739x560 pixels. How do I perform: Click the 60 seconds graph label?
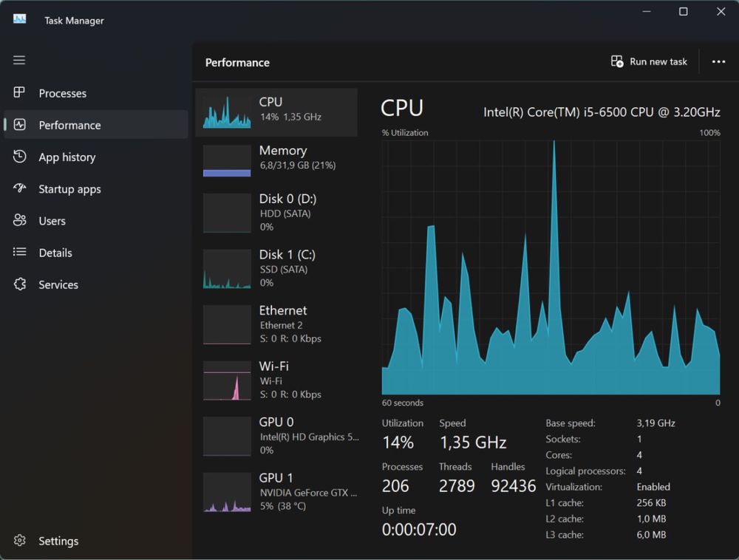(403, 403)
